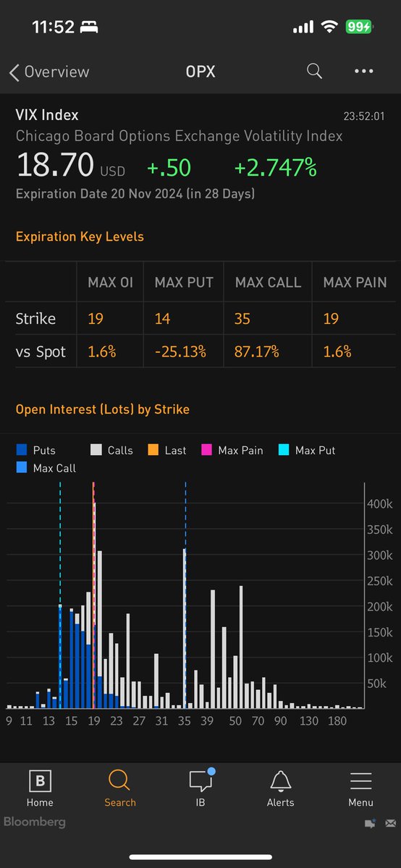This screenshot has width=401, height=868.
Task: Tap the 23:52:01 timestamp
Action: point(363,116)
